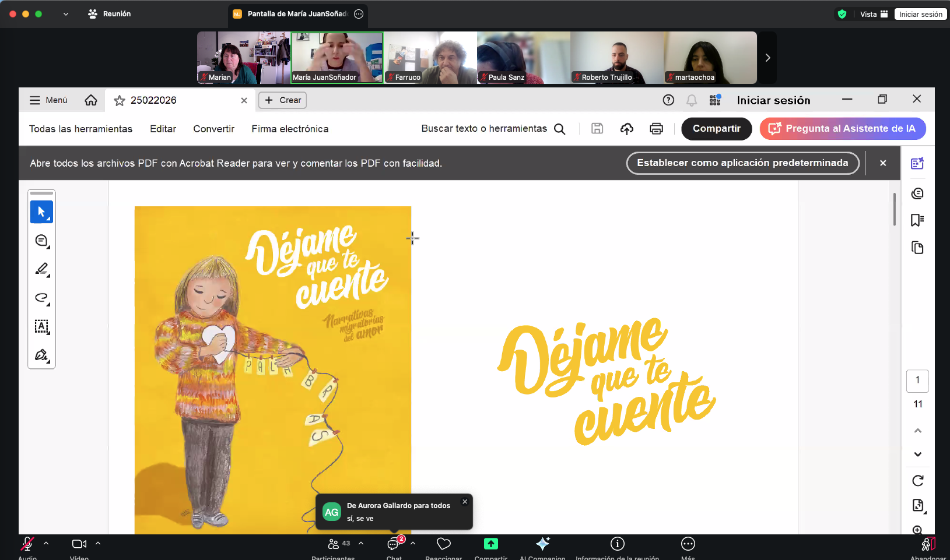950x560 pixels.
Task: Open the Convertir menu item
Action: point(213,129)
